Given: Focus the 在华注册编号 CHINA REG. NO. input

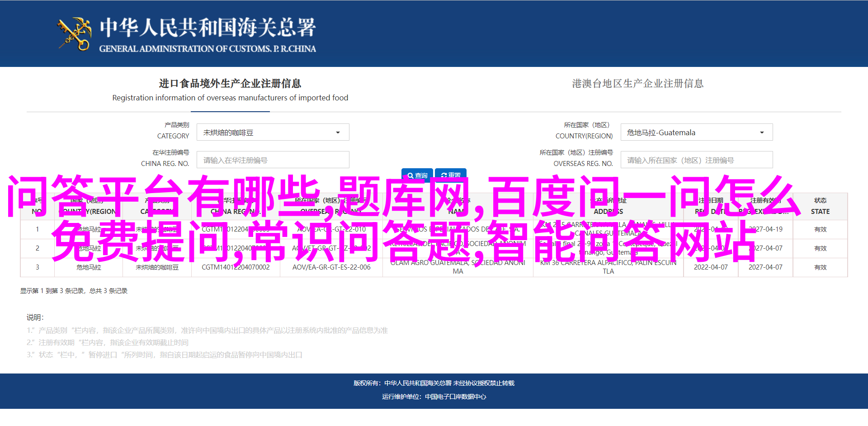Looking at the screenshot, I should click(273, 160).
